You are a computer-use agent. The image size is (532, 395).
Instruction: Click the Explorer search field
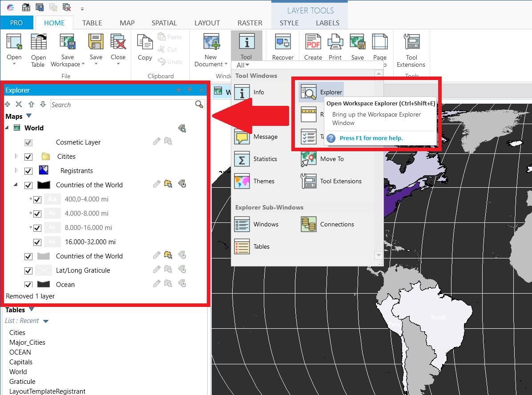point(122,105)
